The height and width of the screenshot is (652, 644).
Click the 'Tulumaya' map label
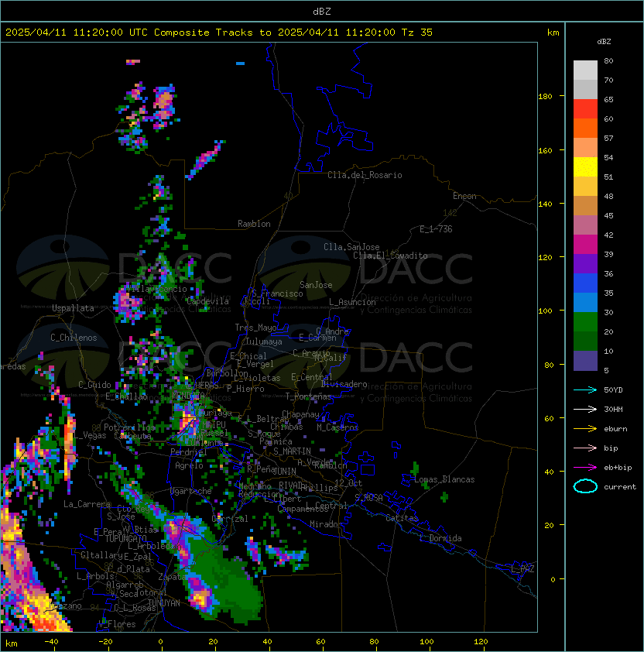click(264, 341)
